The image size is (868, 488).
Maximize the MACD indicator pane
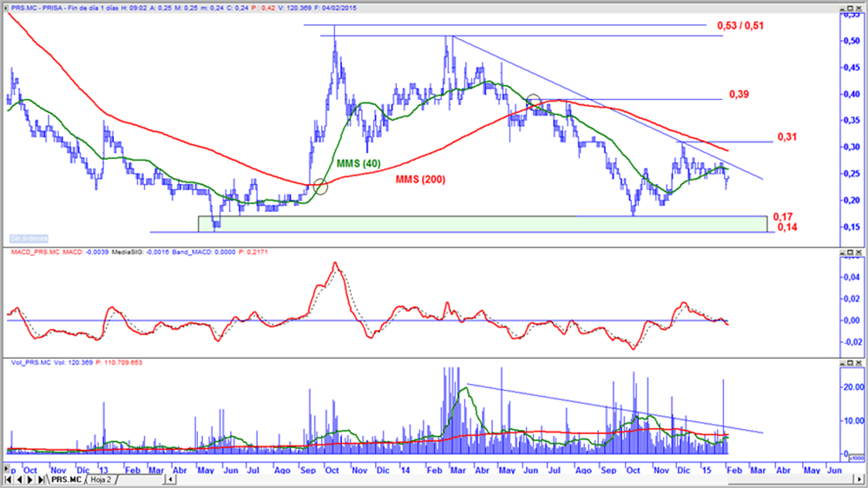[851, 253]
